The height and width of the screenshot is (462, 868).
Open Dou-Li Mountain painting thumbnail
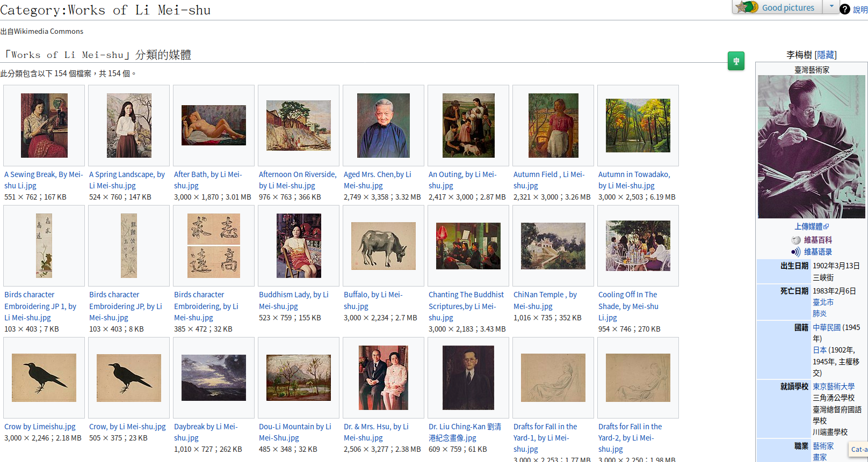[x=299, y=378]
